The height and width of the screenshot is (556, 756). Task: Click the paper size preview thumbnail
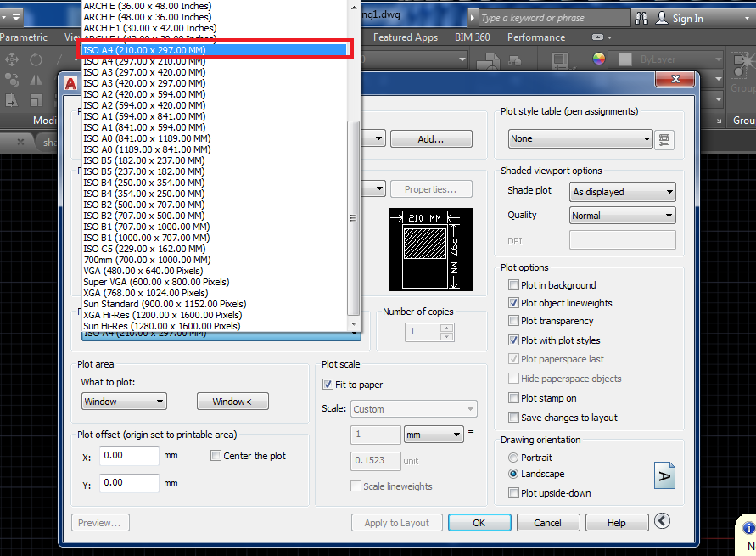(431, 250)
